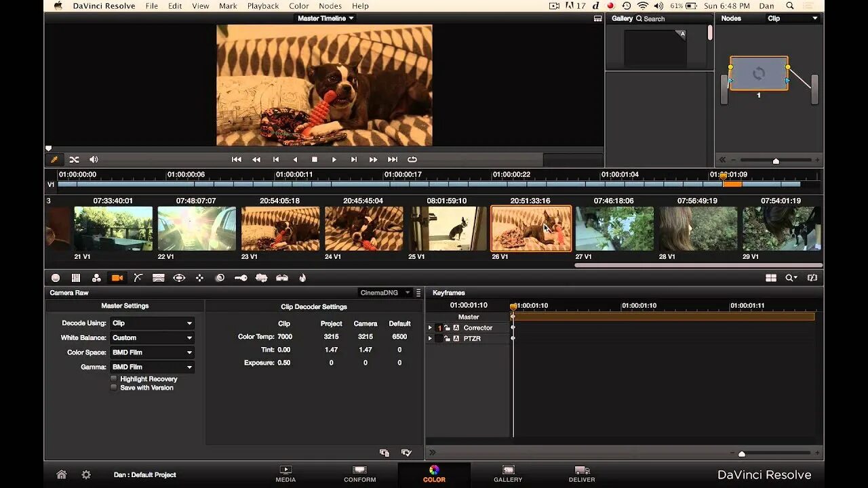The height and width of the screenshot is (488, 868).
Task: Open the Qualifier palette icon
Action: tap(159, 278)
